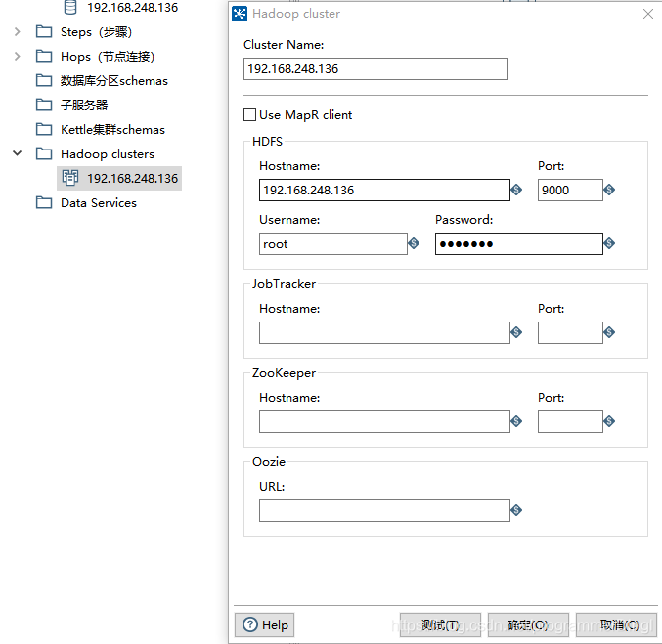Click variable icon beside HDFS Port field

point(609,190)
